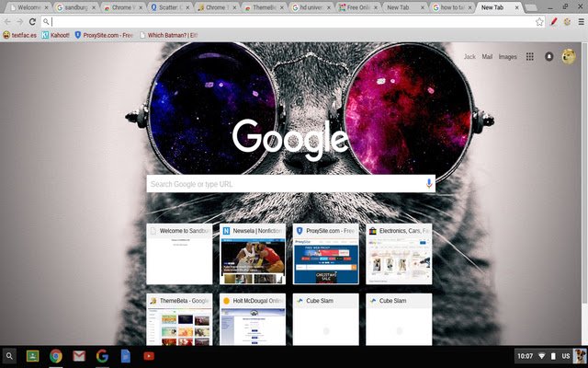Open Google Search app from the shelf

(102, 356)
